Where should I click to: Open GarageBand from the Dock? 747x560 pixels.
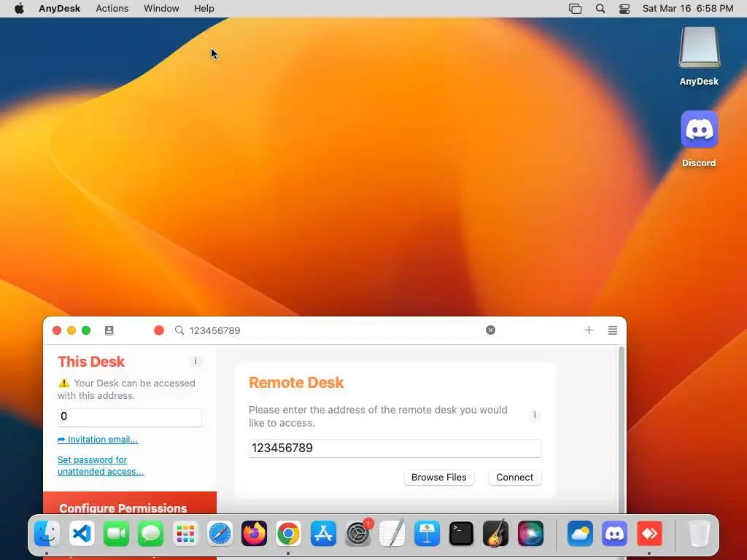[496, 533]
